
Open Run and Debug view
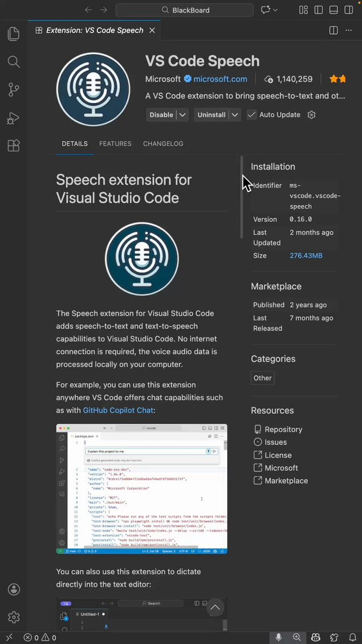tap(14, 118)
